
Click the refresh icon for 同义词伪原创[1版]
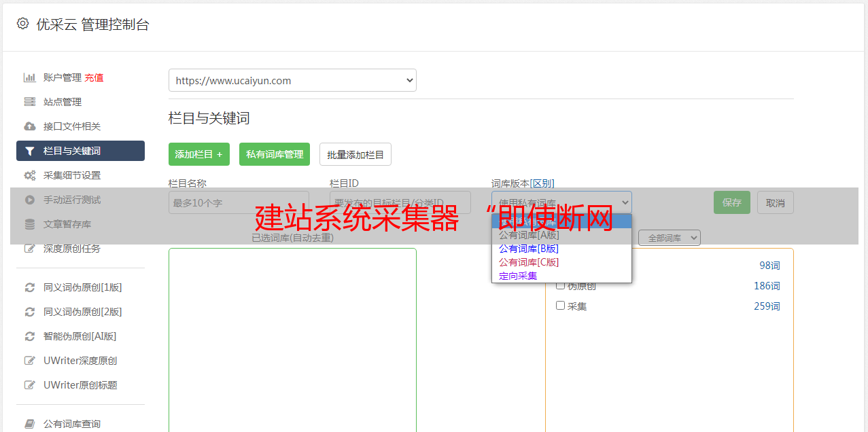(30, 287)
